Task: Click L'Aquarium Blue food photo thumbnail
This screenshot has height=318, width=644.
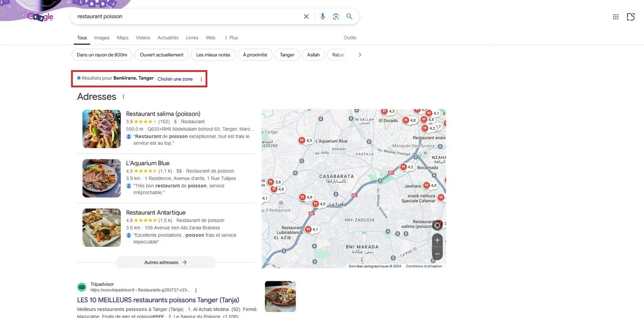Action: pyautogui.click(x=102, y=178)
